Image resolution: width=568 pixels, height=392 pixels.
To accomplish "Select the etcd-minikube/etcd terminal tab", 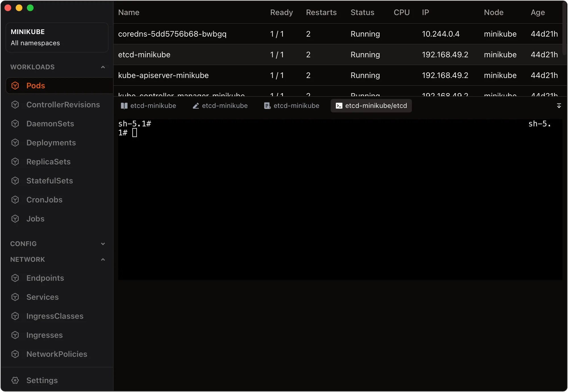I will click(x=371, y=106).
